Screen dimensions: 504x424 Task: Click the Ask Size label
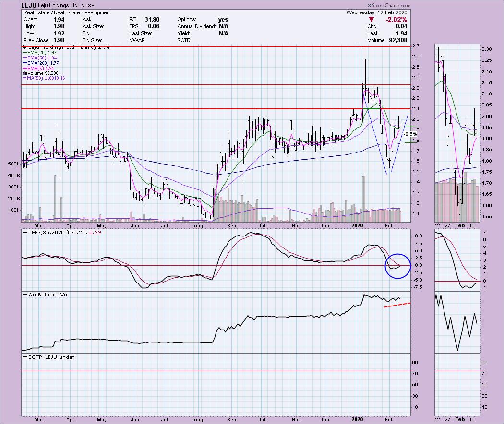(93, 26)
